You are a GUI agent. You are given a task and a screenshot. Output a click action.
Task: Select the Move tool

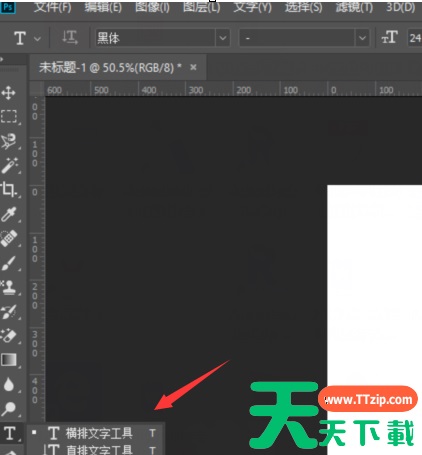(8, 93)
